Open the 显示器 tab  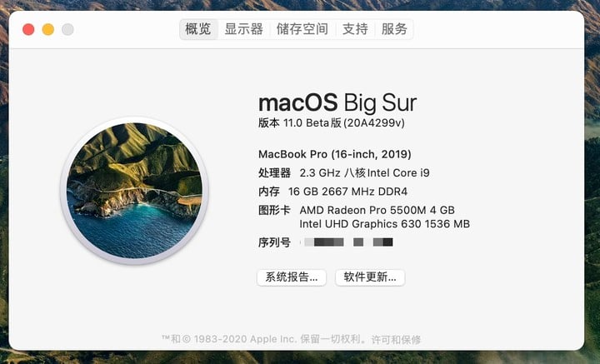click(x=243, y=29)
